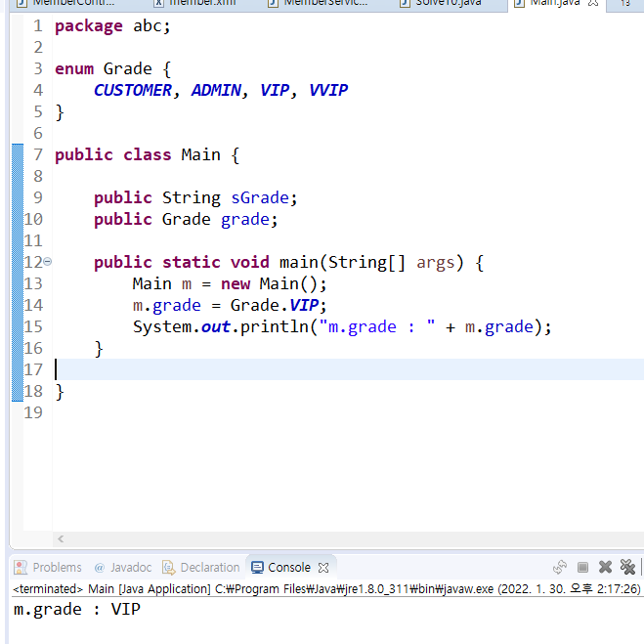Click the Console monitor icon

(x=258, y=567)
